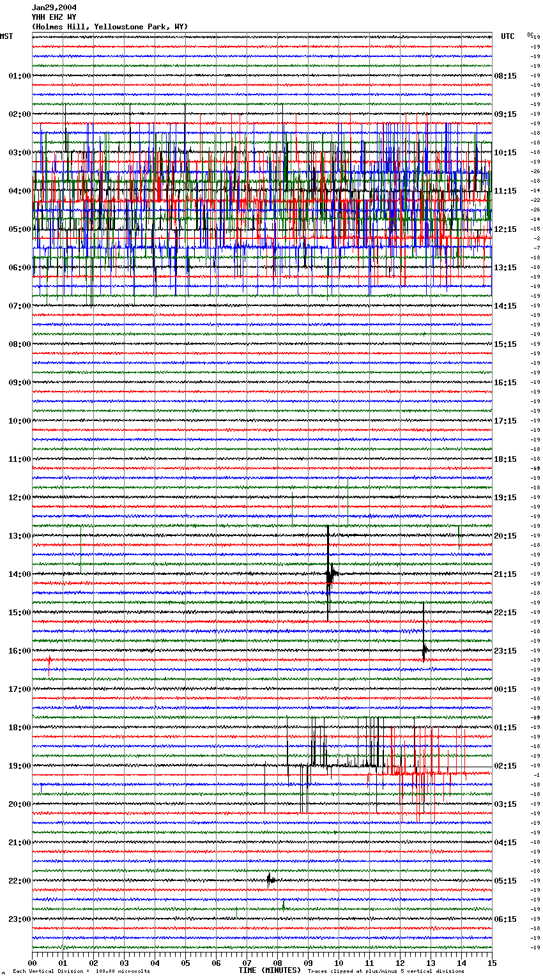Click the UTC column header
This screenshot has width=543, height=980.
pyautogui.click(x=508, y=36)
